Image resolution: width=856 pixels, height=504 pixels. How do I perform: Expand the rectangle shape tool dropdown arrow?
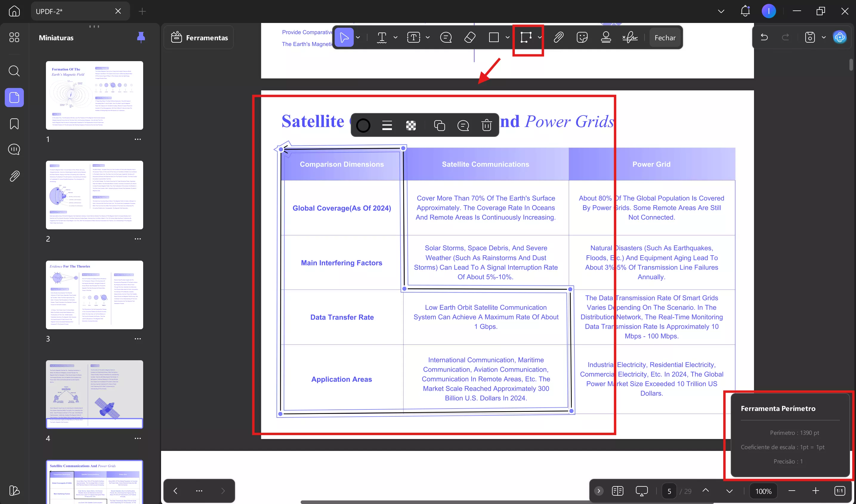click(508, 37)
